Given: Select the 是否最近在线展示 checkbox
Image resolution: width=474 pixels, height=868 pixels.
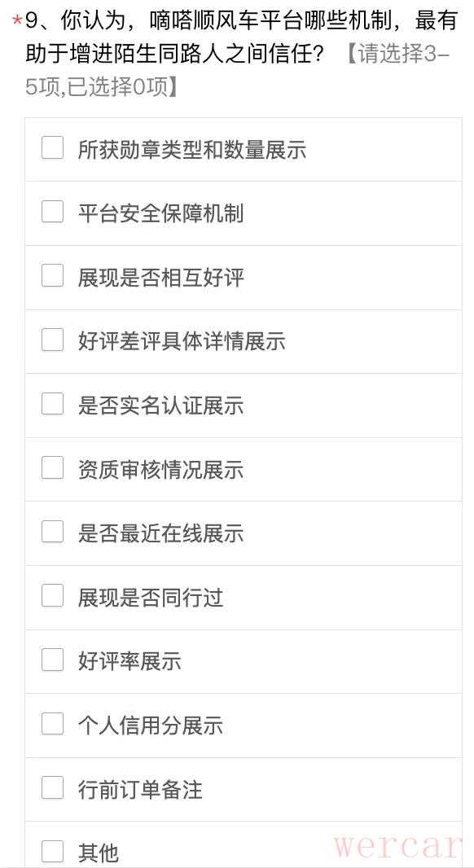Looking at the screenshot, I should (53, 532).
